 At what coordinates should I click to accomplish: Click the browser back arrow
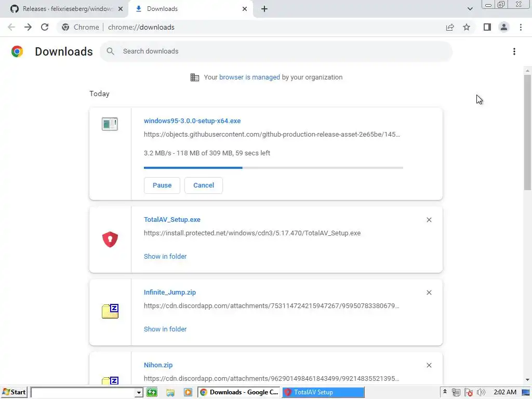pyautogui.click(x=11, y=27)
